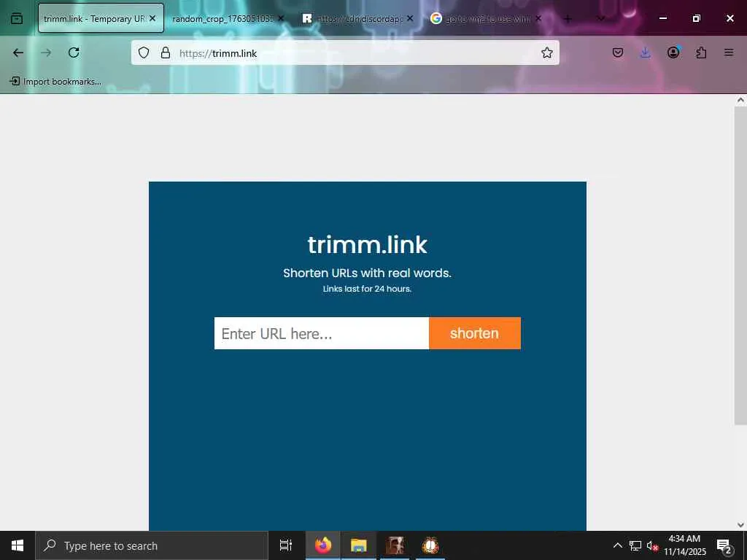The image size is (747, 560).
Task: Click the page scrollbar down arrow
Action: coord(740,525)
